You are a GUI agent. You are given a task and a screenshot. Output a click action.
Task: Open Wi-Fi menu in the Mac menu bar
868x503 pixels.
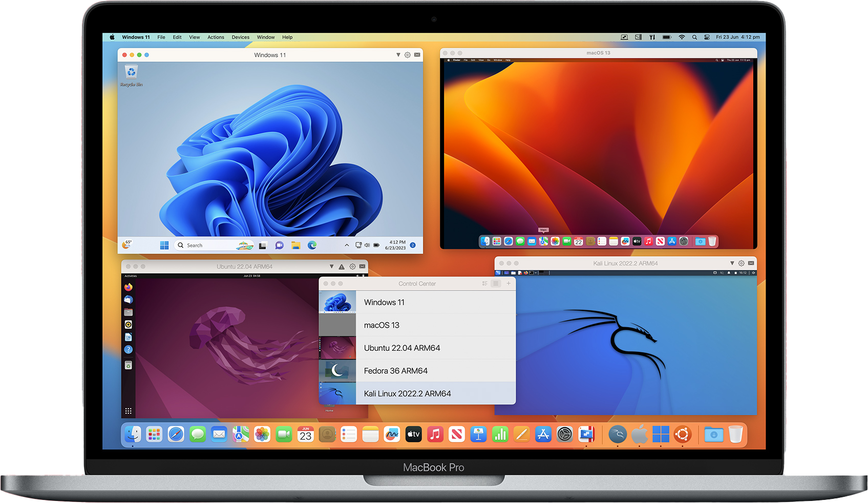coord(682,37)
